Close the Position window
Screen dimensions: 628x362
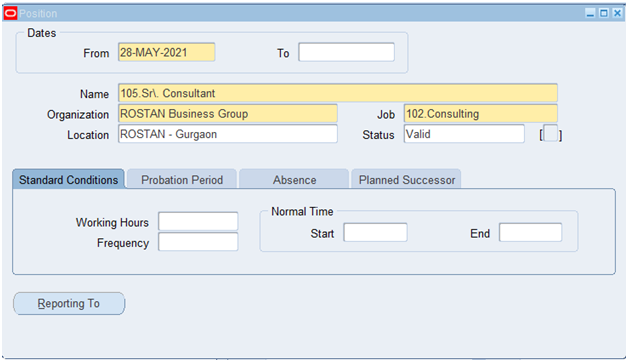pos(617,13)
